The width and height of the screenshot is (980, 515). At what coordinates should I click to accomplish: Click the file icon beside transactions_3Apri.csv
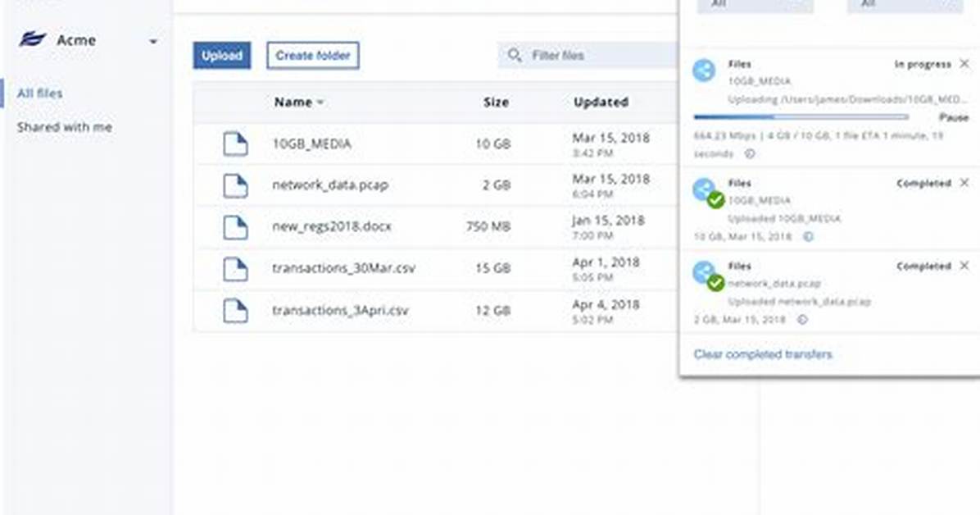pos(235,310)
